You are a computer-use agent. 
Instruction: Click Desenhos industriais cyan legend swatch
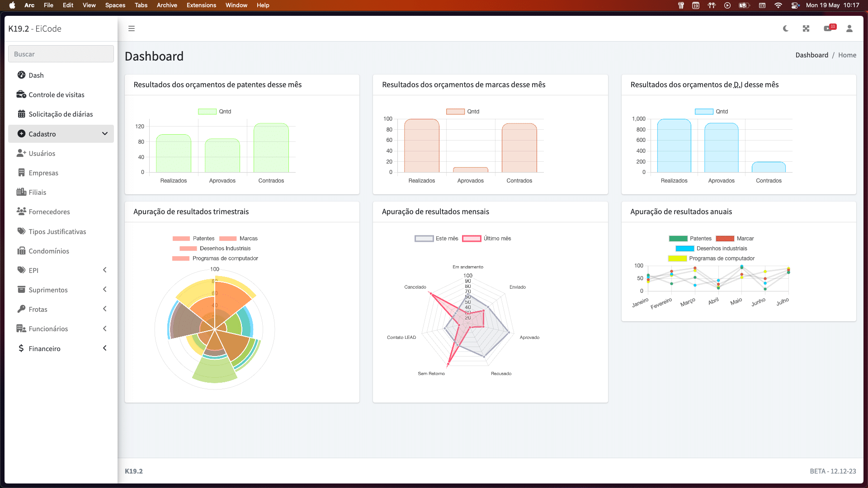684,249
